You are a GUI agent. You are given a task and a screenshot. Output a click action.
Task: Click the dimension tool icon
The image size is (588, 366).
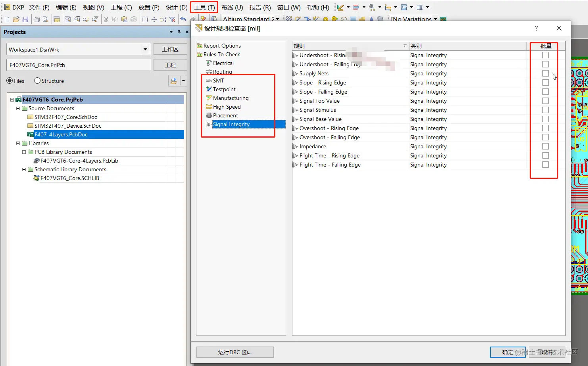pyautogui.click(x=388, y=7)
